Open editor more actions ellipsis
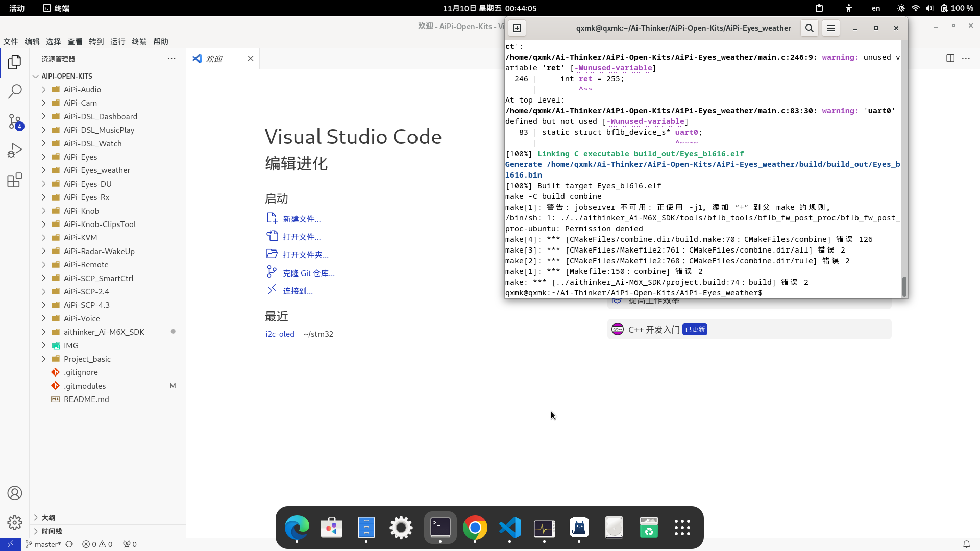 pyautogui.click(x=966, y=58)
